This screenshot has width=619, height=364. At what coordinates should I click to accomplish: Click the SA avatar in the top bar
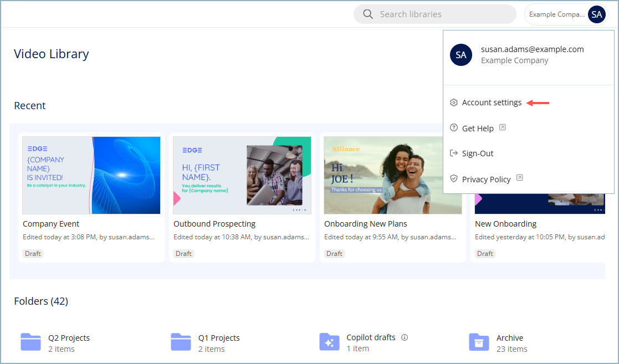pyautogui.click(x=597, y=14)
